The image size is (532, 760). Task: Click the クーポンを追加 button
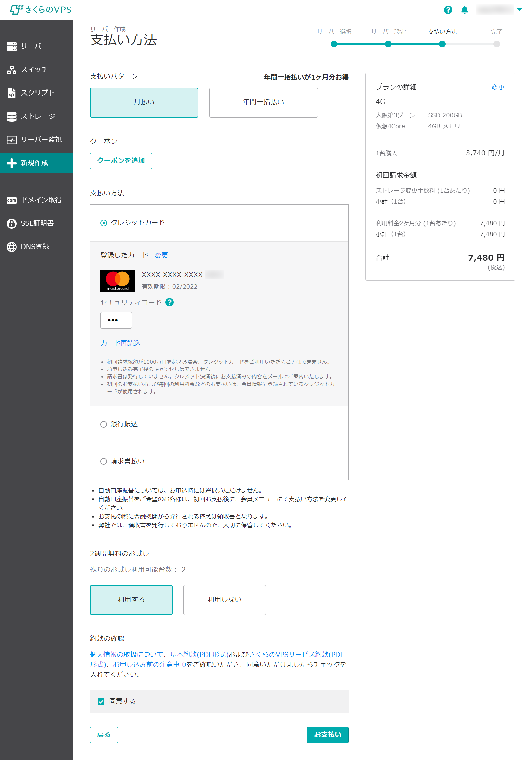(x=121, y=161)
